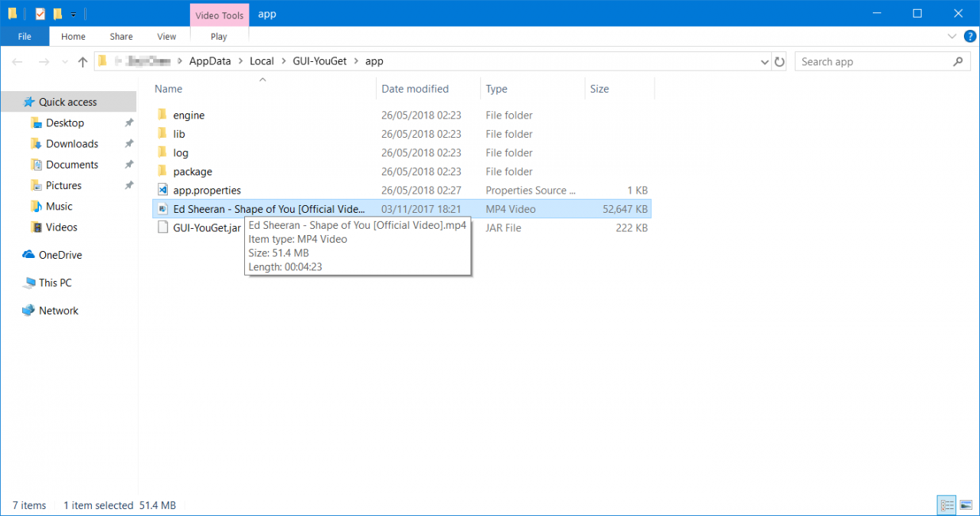Image resolution: width=980 pixels, height=516 pixels.
Task: Select Quick access in navigation pane
Action: [67, 102]
